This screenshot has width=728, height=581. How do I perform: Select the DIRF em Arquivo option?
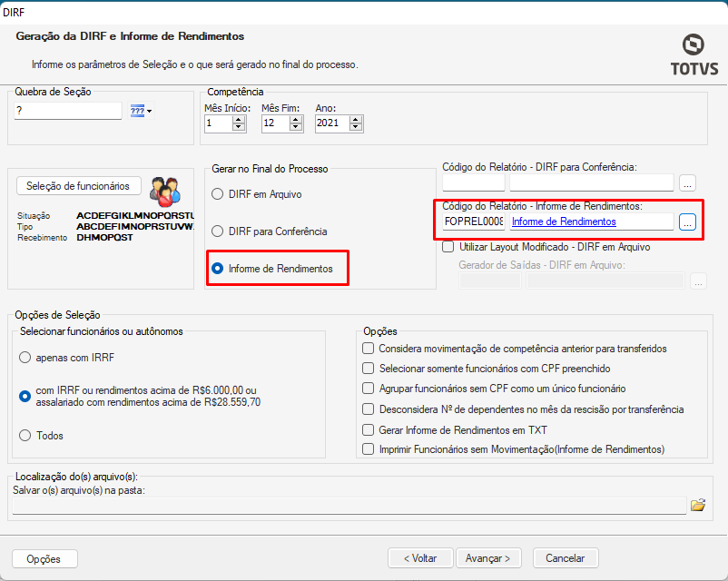tap(257, 194)
